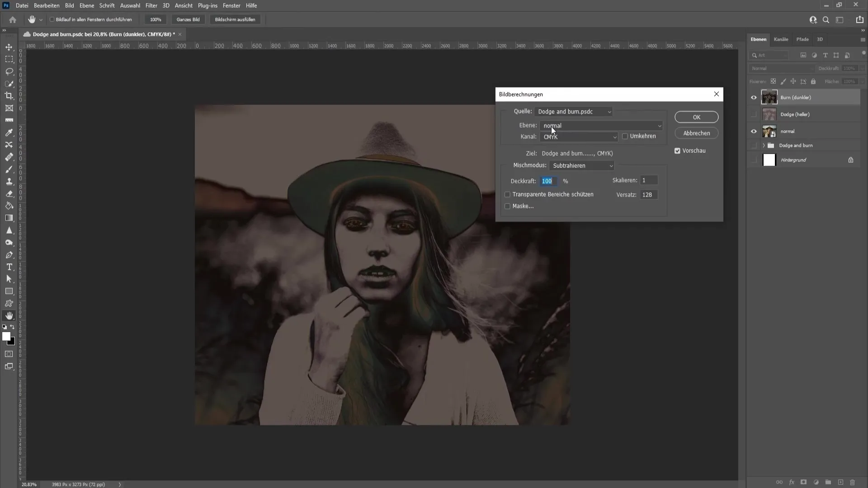The image size is (868, 488).
Task: Show the Hintergrund layer
Action: point(754,160)
